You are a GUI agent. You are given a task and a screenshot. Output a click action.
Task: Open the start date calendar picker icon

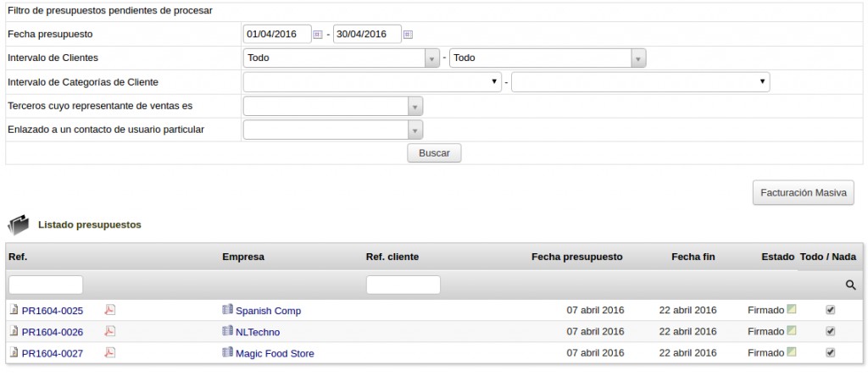[318, 35]
